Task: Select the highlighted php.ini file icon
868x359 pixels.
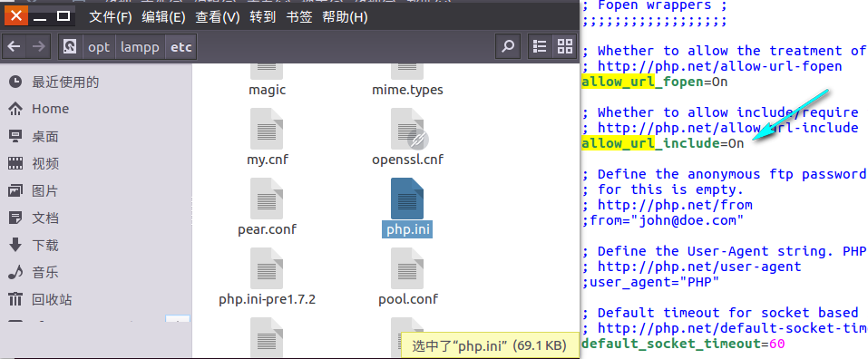Action: [407, 198]
